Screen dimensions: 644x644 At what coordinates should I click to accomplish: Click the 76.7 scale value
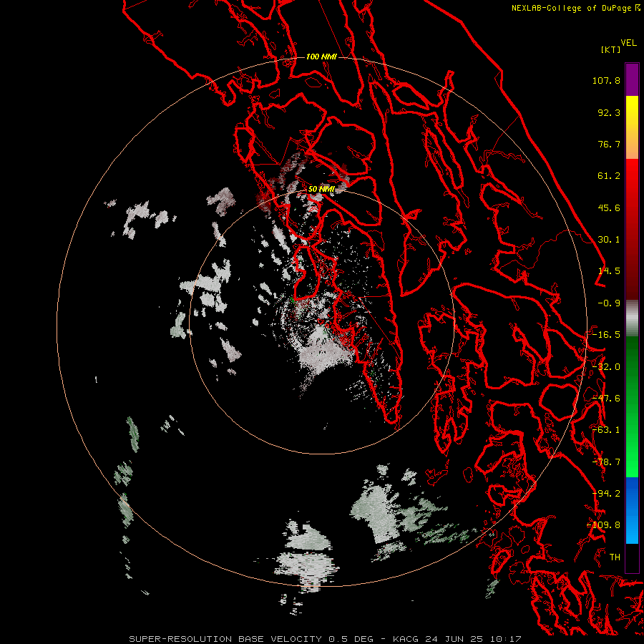[609, 144]
